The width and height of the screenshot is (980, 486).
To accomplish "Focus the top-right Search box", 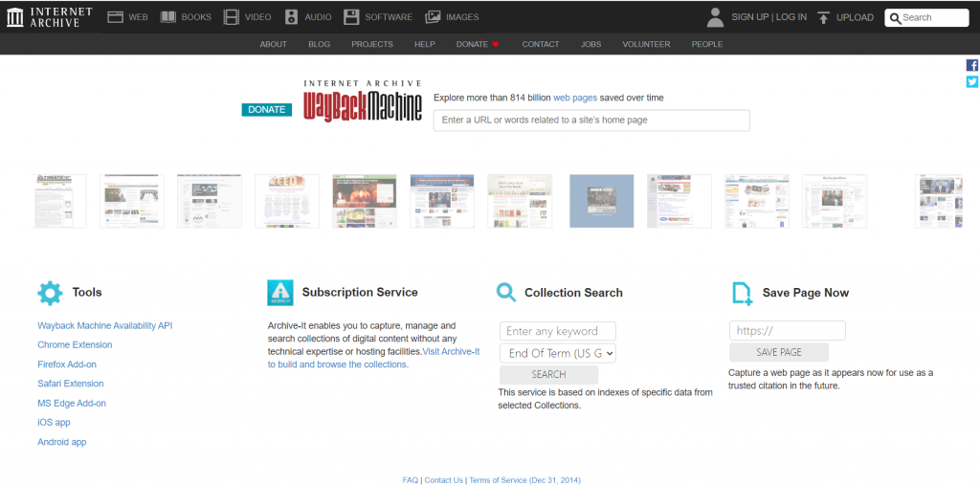I will pos(926,18).
